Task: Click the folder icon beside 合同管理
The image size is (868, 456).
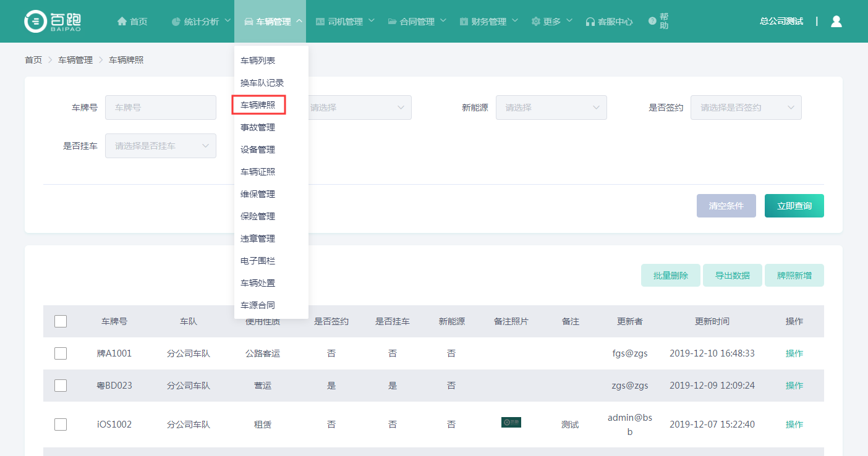Action: (392, 22)
